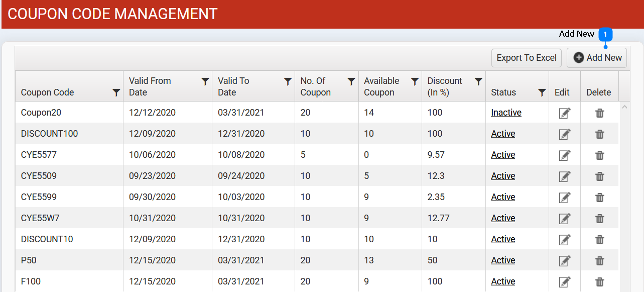644x292 pixels.
Task: Edit coupon CYE5599 with pencil icon
Action: click(565, 198)
